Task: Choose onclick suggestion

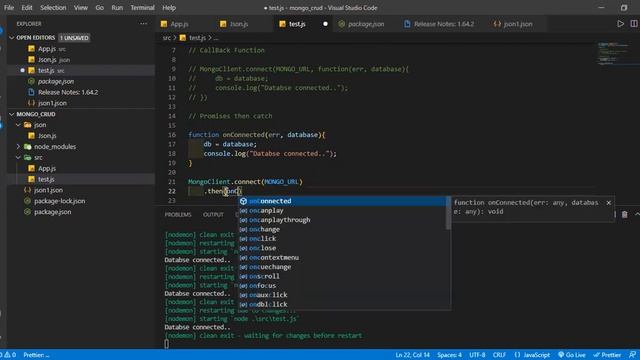Action: (x=342, y=239)
